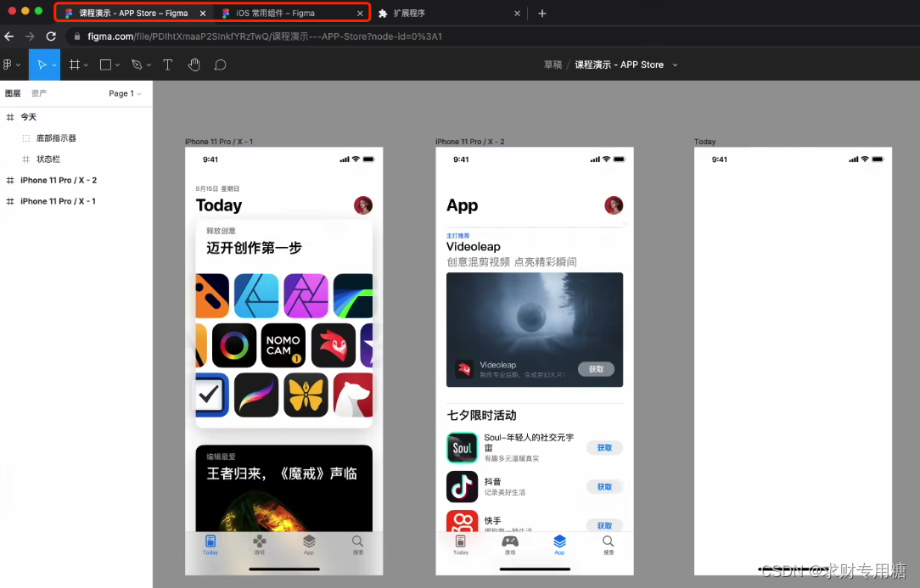Image resolution: width=920 pixels, height=588 pixels.
Task: Select the Frame tool
Action: click(x=75, y=64)
